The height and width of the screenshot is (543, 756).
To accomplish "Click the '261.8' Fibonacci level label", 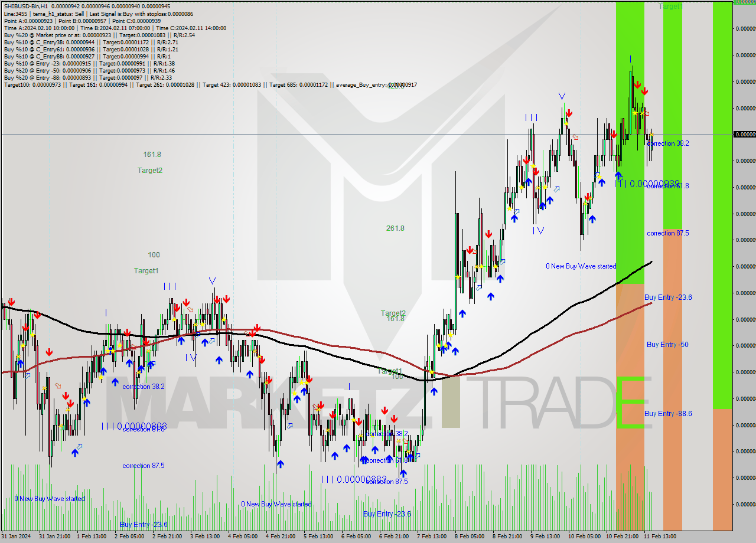I will click(395, 228).
